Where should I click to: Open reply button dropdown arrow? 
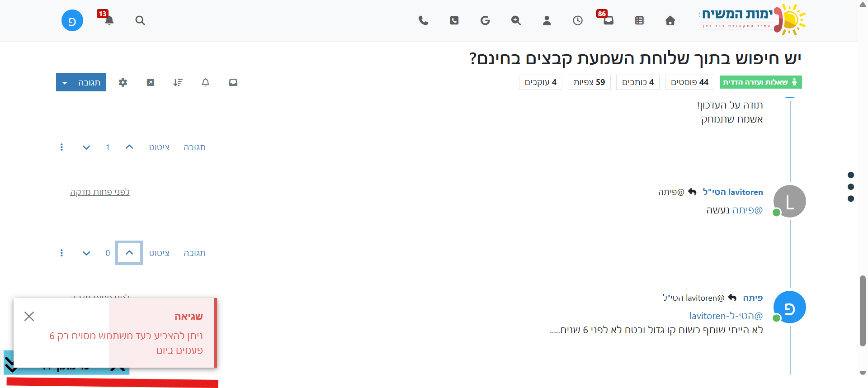point(65,83)
